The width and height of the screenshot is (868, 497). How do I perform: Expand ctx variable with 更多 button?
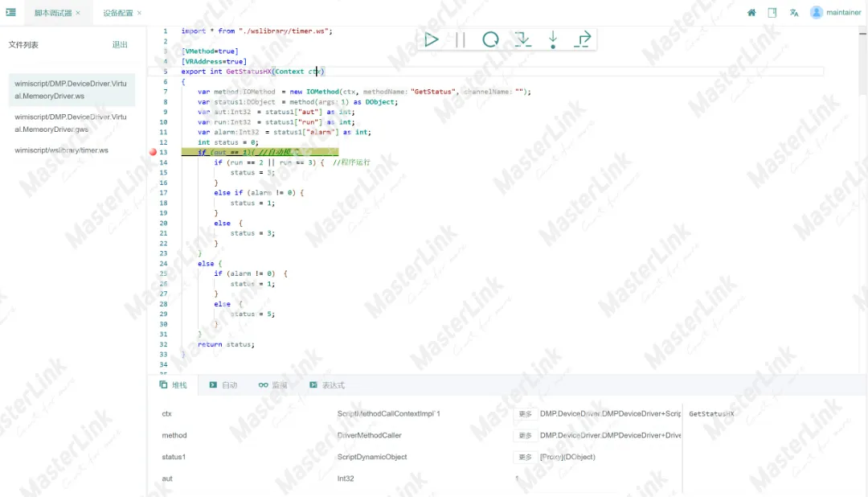point(525,414)
